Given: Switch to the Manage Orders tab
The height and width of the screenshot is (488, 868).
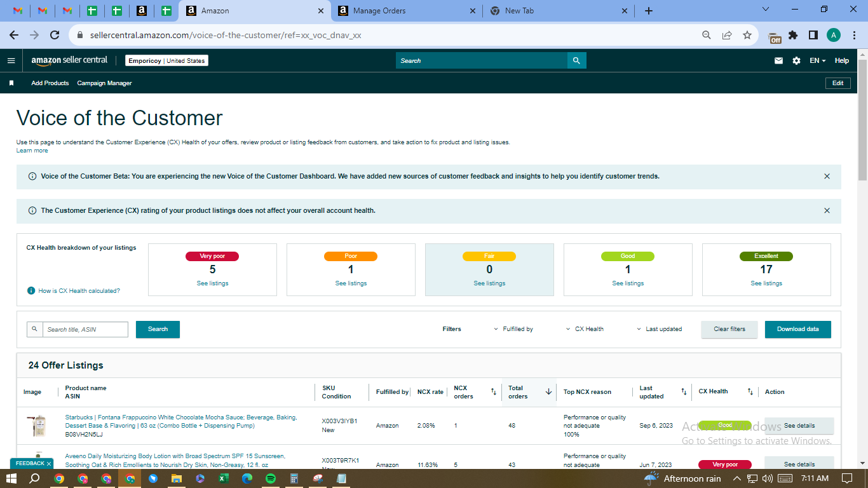Looking at the screenshot, I should point(407,11).
